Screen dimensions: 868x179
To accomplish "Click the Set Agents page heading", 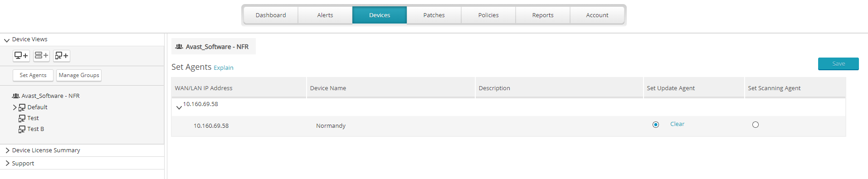I will click(191, 67).
